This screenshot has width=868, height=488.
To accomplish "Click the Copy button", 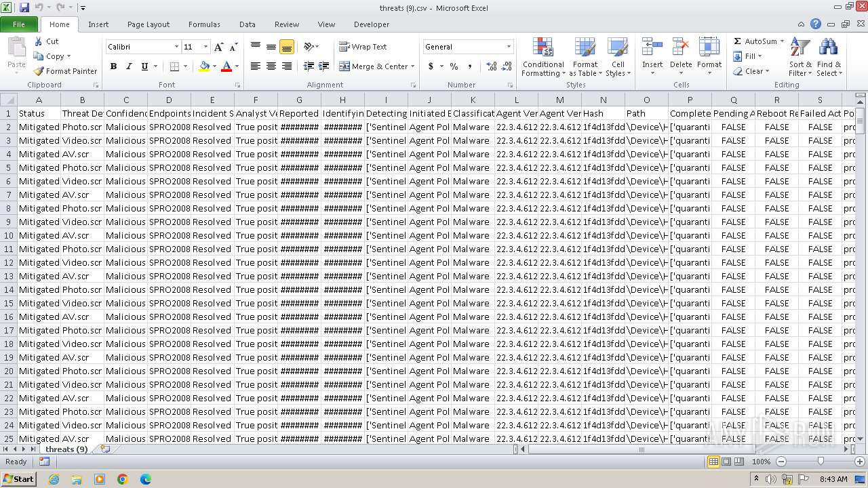I will (x=52, y=56).
